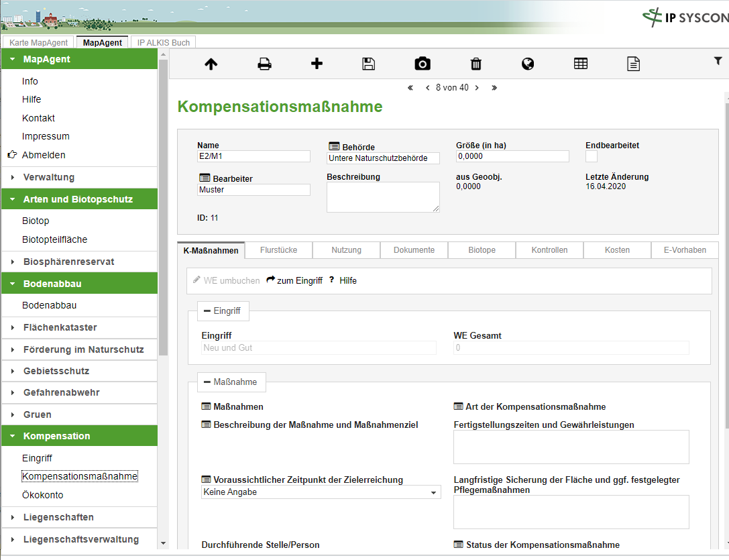This screenshot has height=560, width=729.
Task: Open map view via globe icon
Action: [x=528, y=64]
